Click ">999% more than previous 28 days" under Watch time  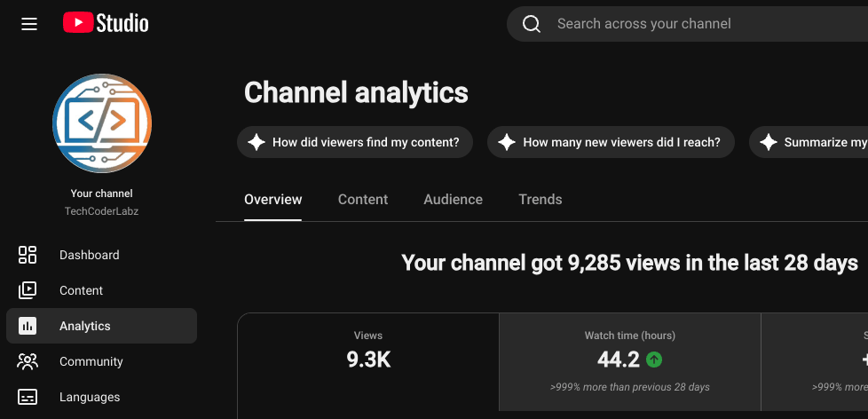pyautogui.click(x=630, y=387)
